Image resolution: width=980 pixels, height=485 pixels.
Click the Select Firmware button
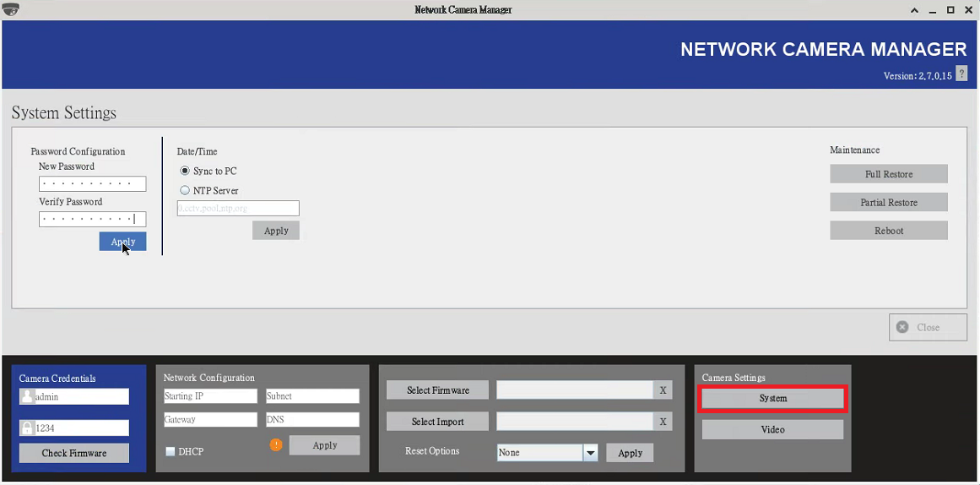coord(437,390)
